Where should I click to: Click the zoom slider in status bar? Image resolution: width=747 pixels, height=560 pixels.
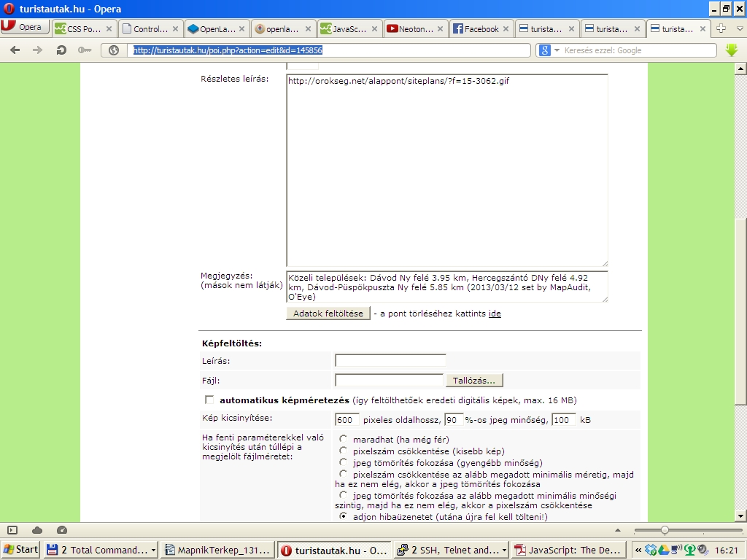[x=664, y=530]
